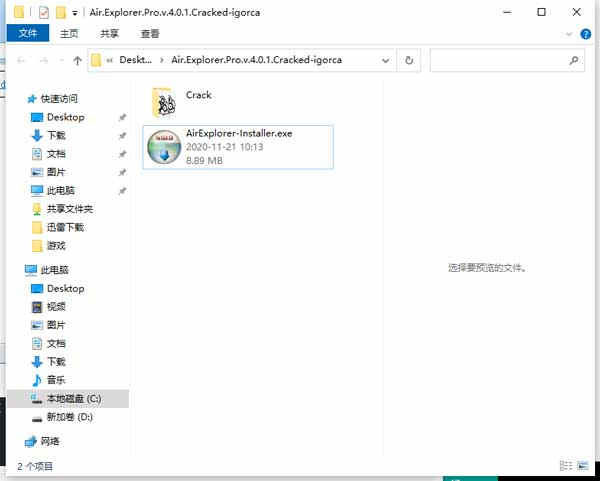Open recent locations dropdown arrow
Screen dimensions: 600x481
(61, 60)
